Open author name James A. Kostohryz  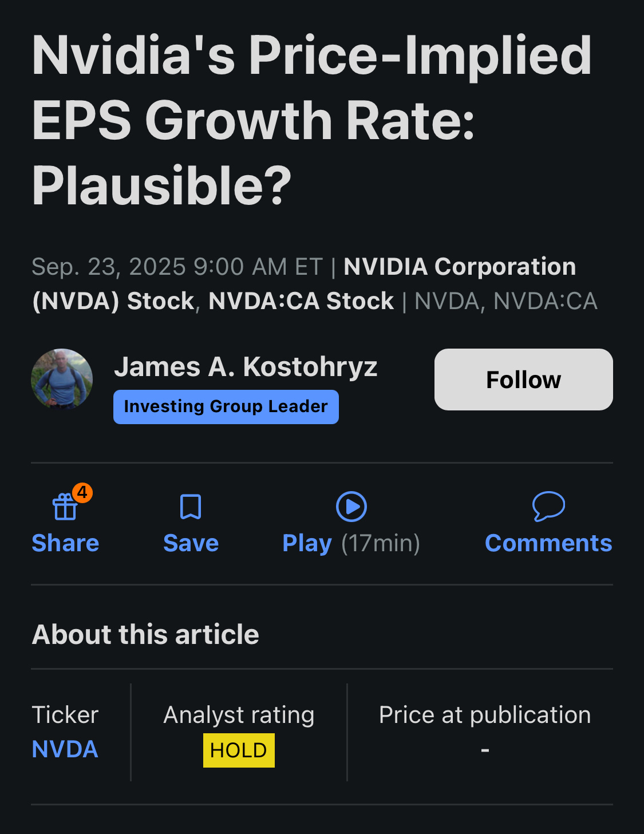click(x=246, y=367)
